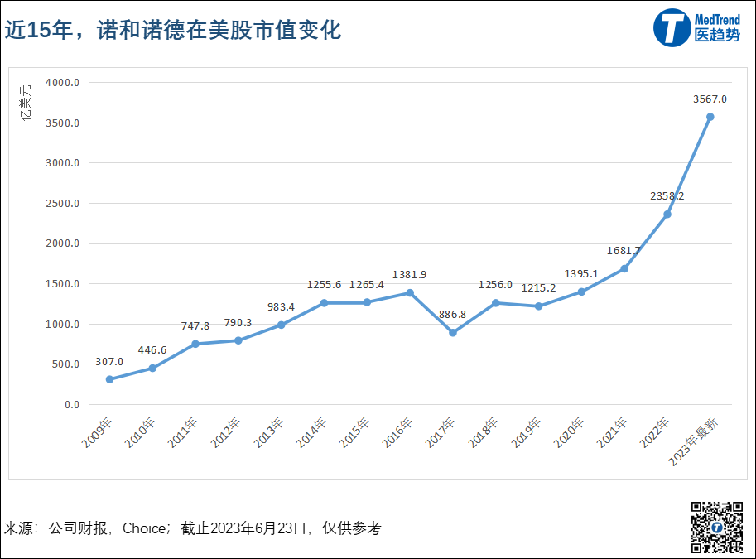Select the 2009年 data point marker
This screenshot has height=559, width=756.
point(109,379)
